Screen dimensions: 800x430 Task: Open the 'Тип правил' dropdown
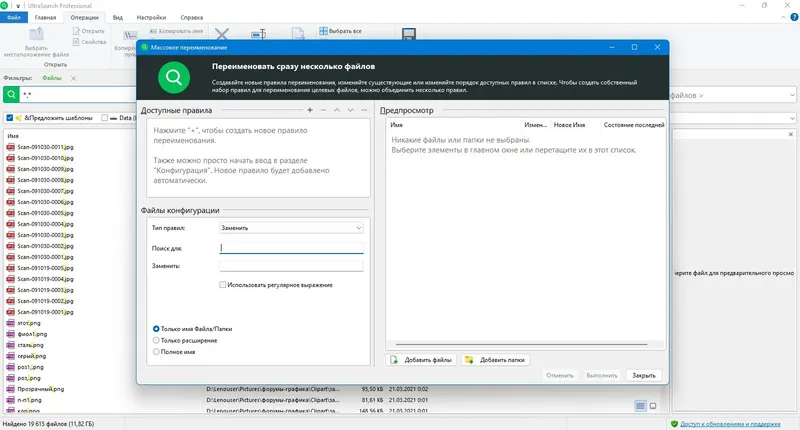[291, 228]
